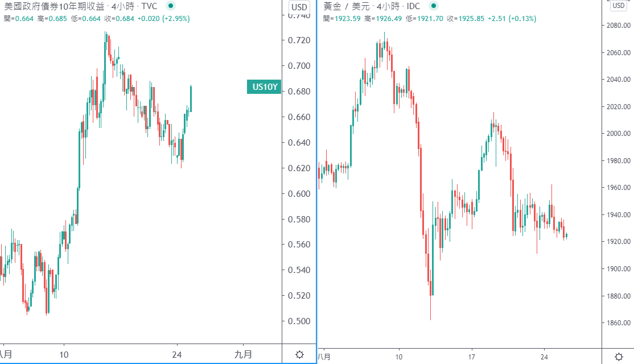Click date 10 on left chart time axis
This screenshot has width=634, height=364.
64,355
